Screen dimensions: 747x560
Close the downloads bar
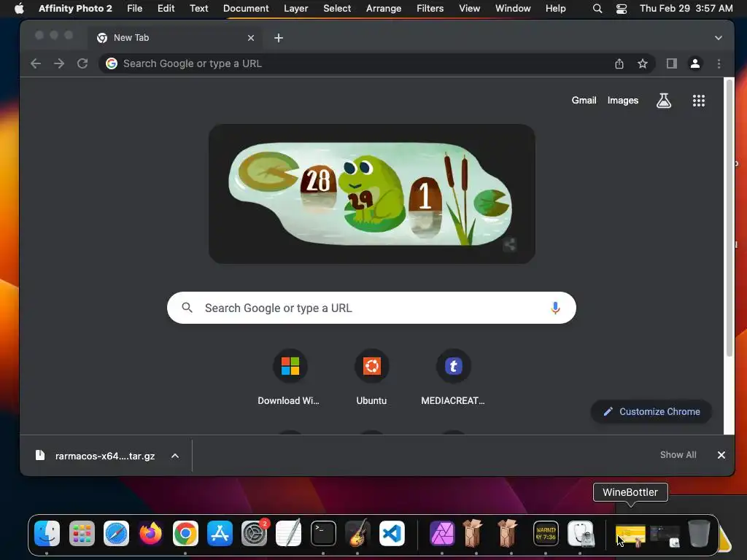pos(721,455)
